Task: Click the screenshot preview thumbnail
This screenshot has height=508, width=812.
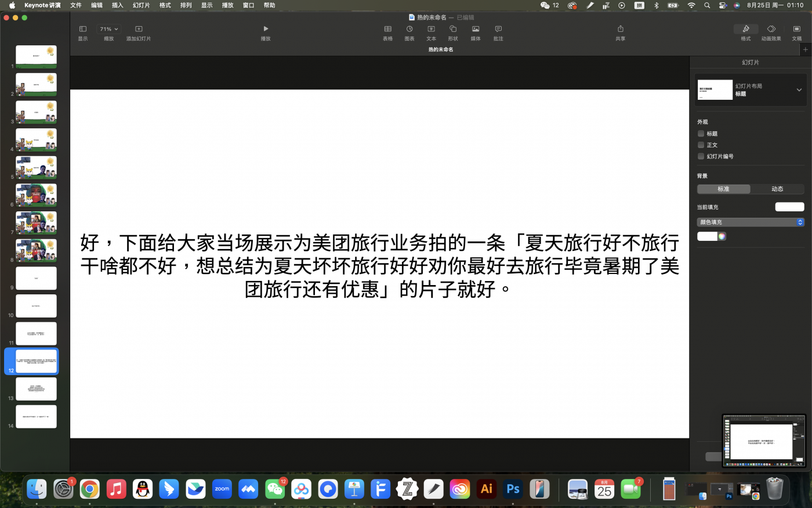Action: (764, 441)
